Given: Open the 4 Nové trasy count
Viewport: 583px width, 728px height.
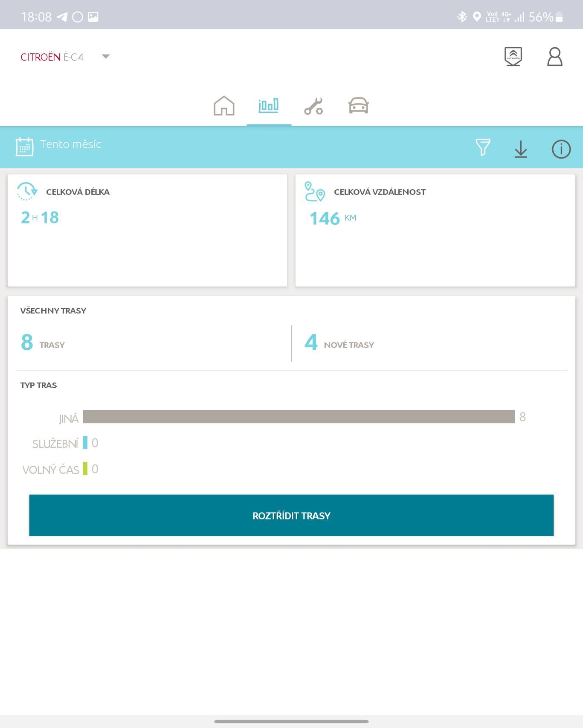Looking at the screenshot, I should (339, 343).
